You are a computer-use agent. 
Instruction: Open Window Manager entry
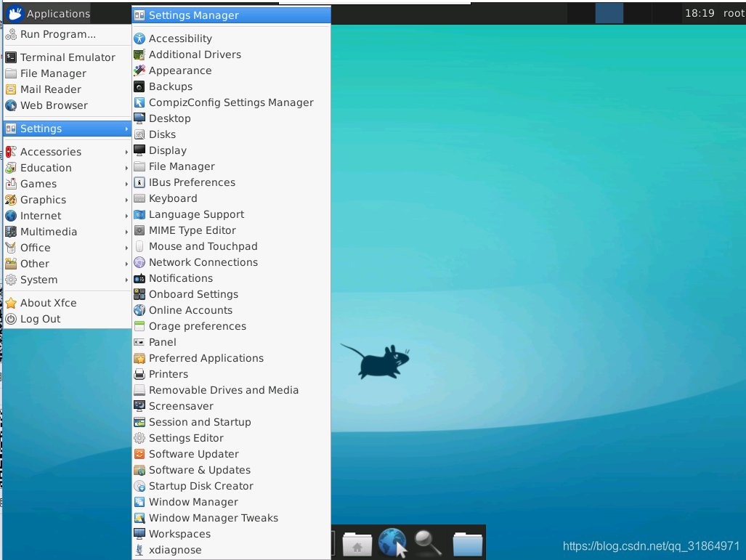[231, 502]
